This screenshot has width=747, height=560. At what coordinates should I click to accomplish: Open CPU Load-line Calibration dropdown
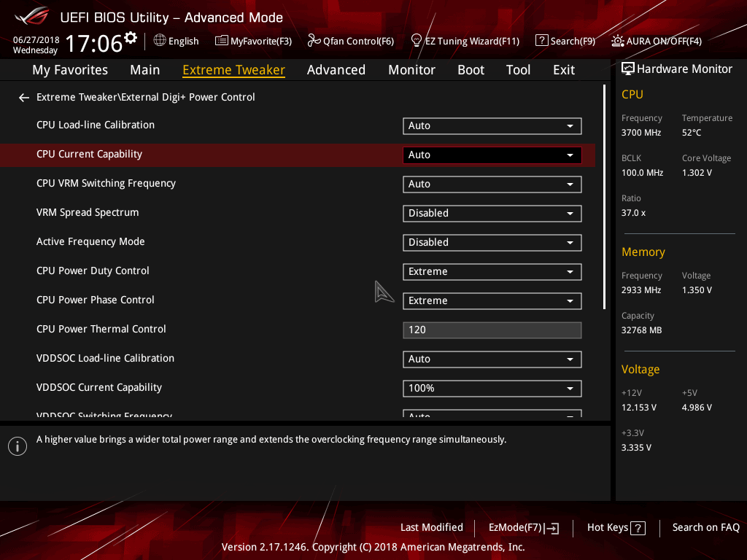(x=492, y=125)
